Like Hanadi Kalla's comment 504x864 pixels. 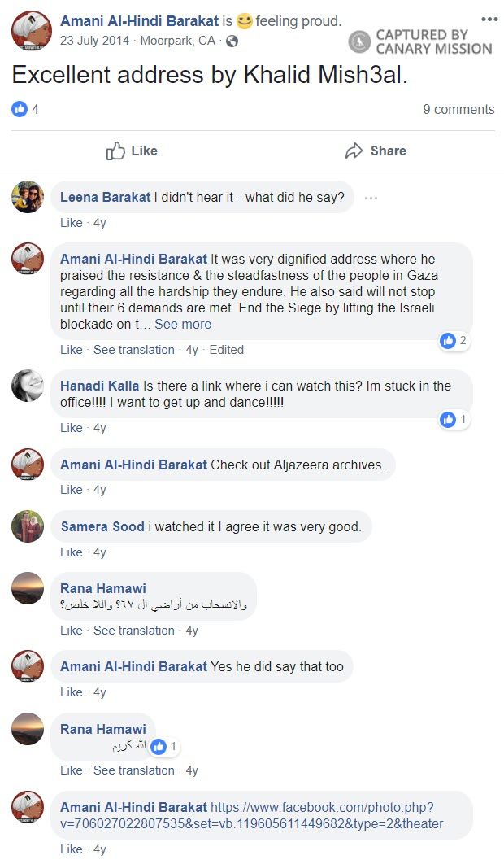click(71, 428)
